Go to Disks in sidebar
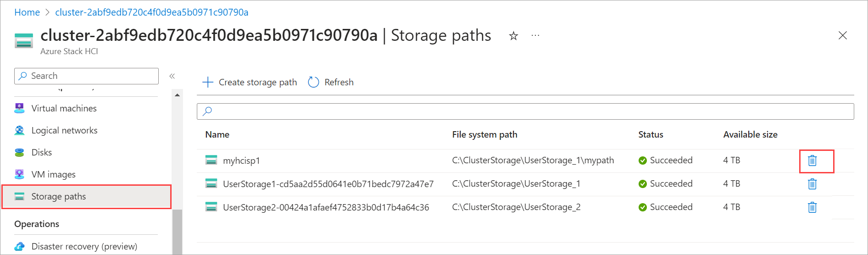Image resolution: width=868 pixels, height=255 pixels. [x=41, y=152]
